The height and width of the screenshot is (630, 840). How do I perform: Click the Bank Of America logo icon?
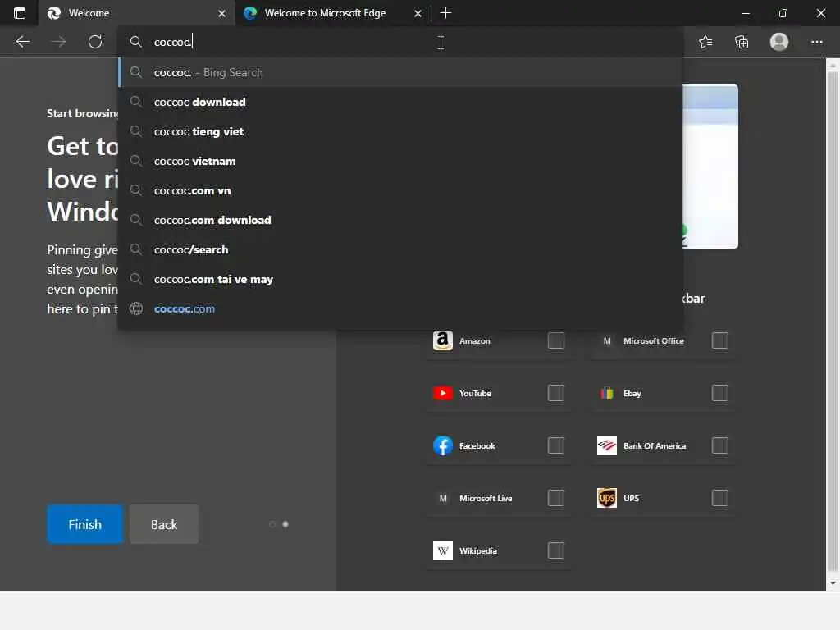(x=607, y=445)
